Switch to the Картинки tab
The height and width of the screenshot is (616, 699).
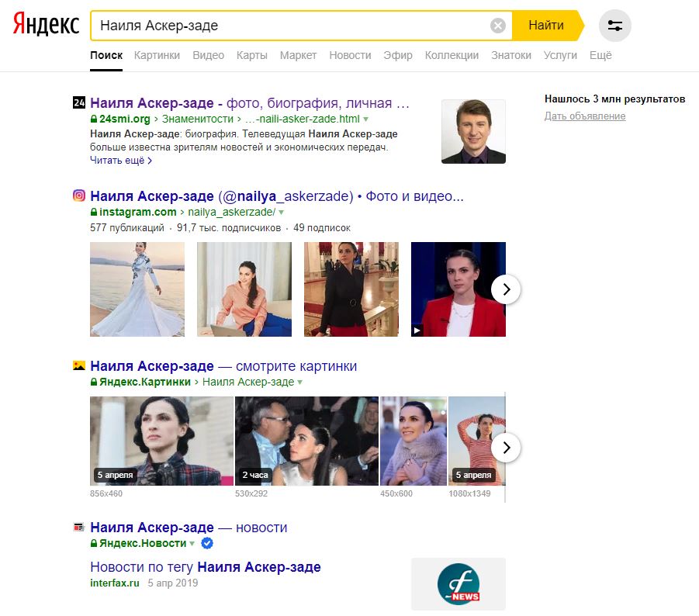click(157, 55)
